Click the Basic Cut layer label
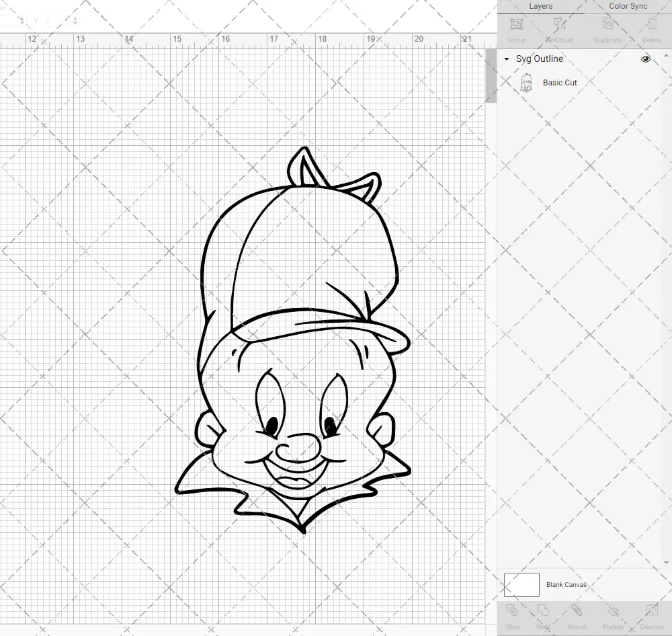This screenshot has width=672, height=636. (560, 83)
